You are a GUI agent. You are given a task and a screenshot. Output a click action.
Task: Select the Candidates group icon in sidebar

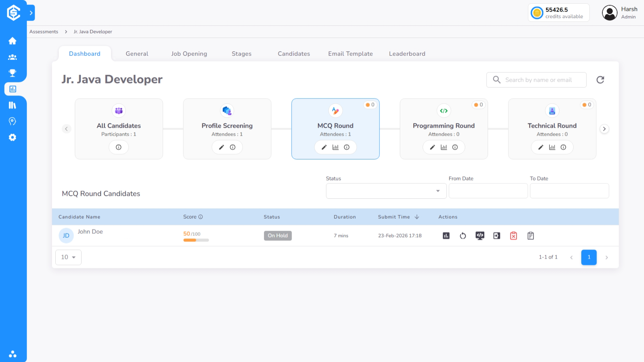[13, 57]
